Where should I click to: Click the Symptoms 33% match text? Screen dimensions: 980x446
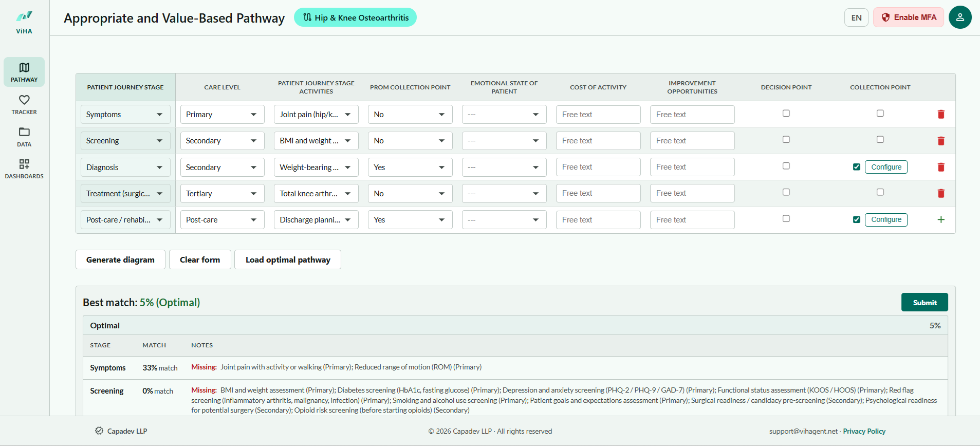160,368
